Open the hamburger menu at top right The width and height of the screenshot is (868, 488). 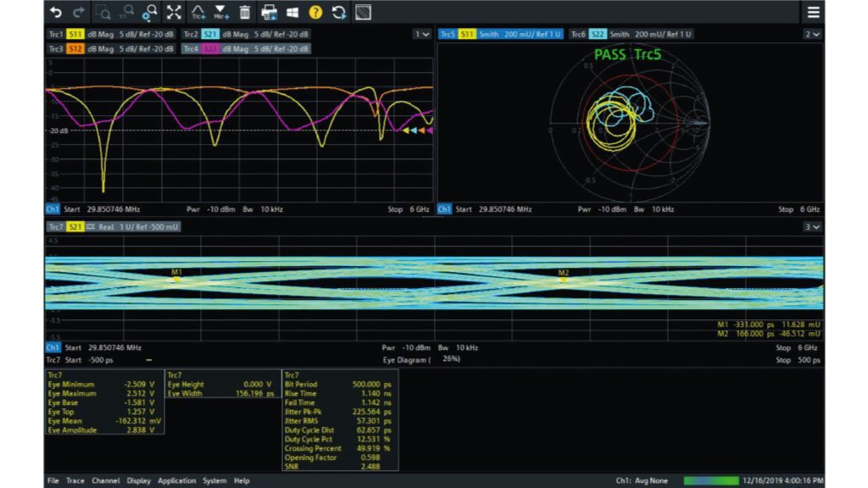813,12
